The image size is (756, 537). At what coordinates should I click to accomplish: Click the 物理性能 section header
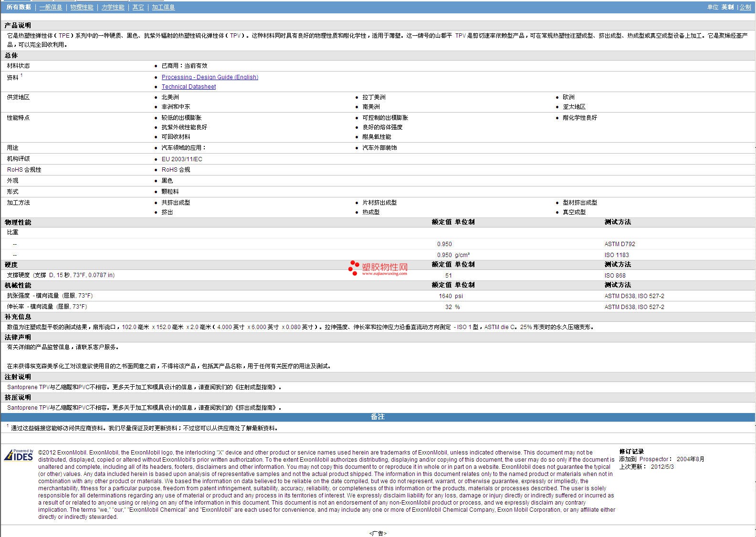point(18,222)
